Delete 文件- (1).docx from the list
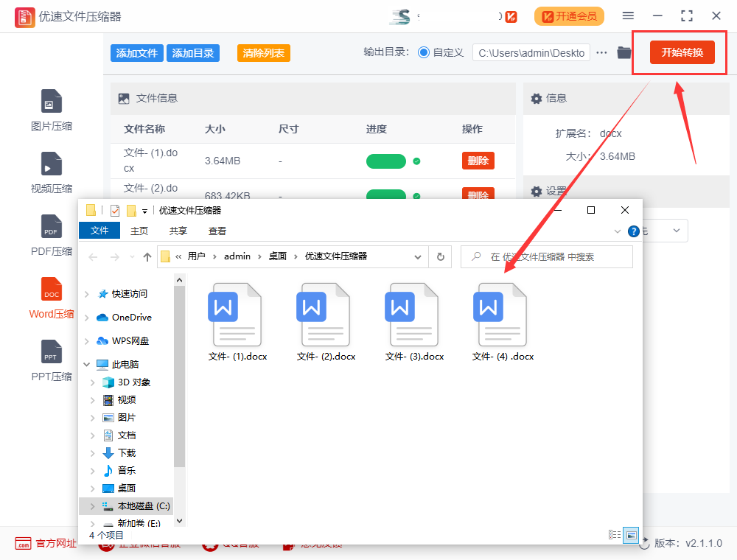The height and width of the screenshot is (560, 737). (x=478, y=161)
